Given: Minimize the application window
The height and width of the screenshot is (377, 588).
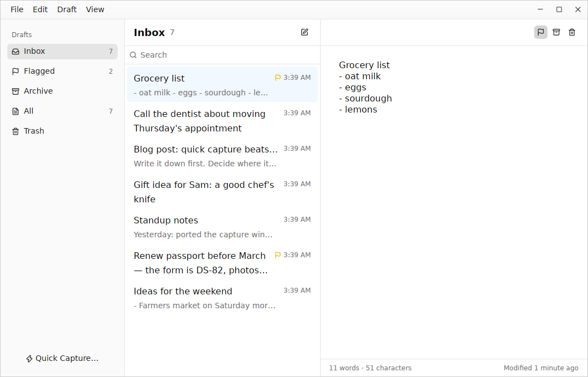Looking at the screenshot, I should (540, 9).
